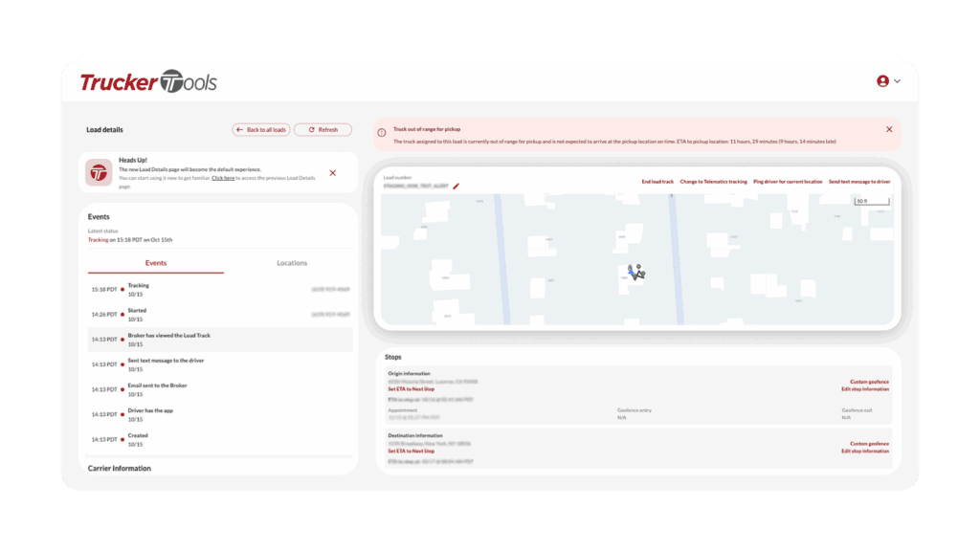This screenshot has width=980, height=551.
Task: Expand the account menu chevron
Action: tap(897, 81)
